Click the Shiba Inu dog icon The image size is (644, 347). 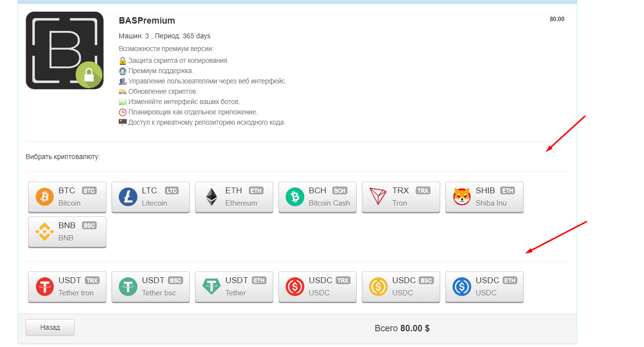462,197
